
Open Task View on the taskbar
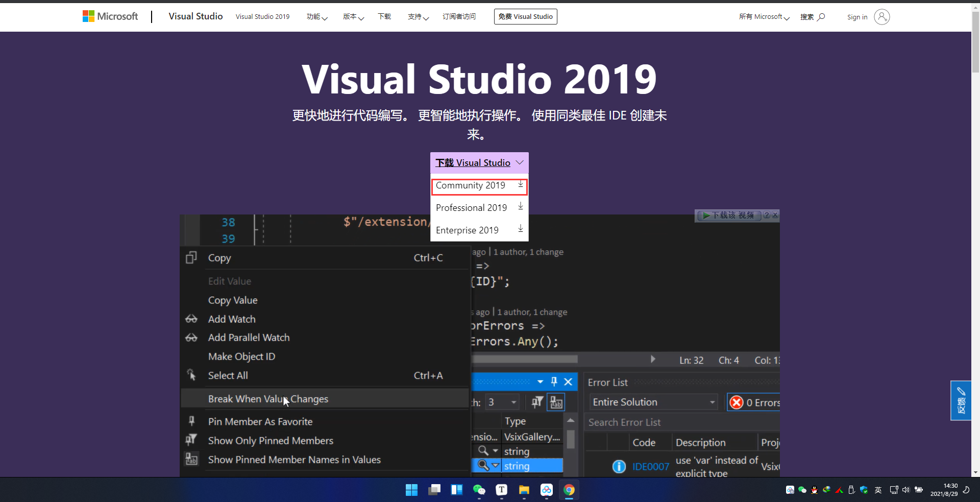434,490
